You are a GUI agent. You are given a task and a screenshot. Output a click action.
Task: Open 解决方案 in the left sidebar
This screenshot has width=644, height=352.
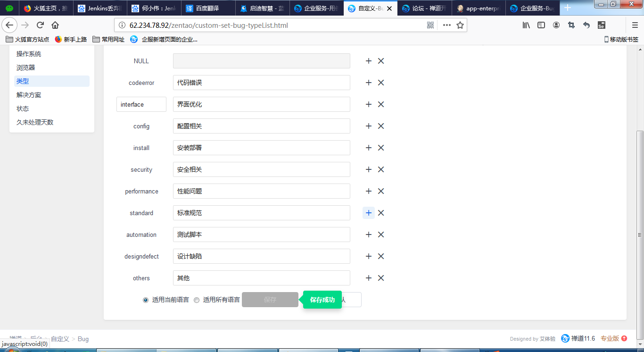click(x=29, y=95)
